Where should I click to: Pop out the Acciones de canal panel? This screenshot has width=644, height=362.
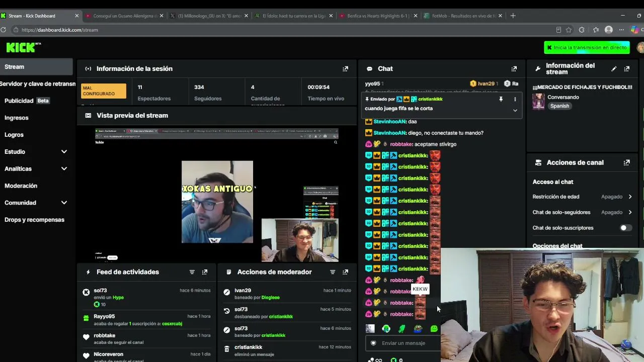(x=626, y=162)
